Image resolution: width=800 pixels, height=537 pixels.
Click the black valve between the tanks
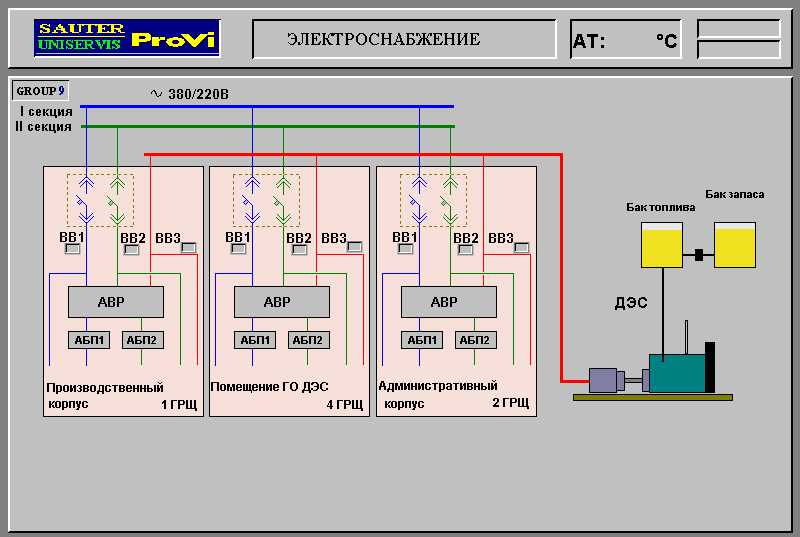(x=699, y=254)
